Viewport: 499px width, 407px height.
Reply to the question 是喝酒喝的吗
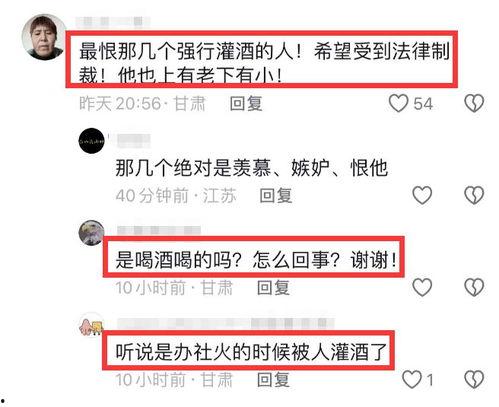coord(273,287)
